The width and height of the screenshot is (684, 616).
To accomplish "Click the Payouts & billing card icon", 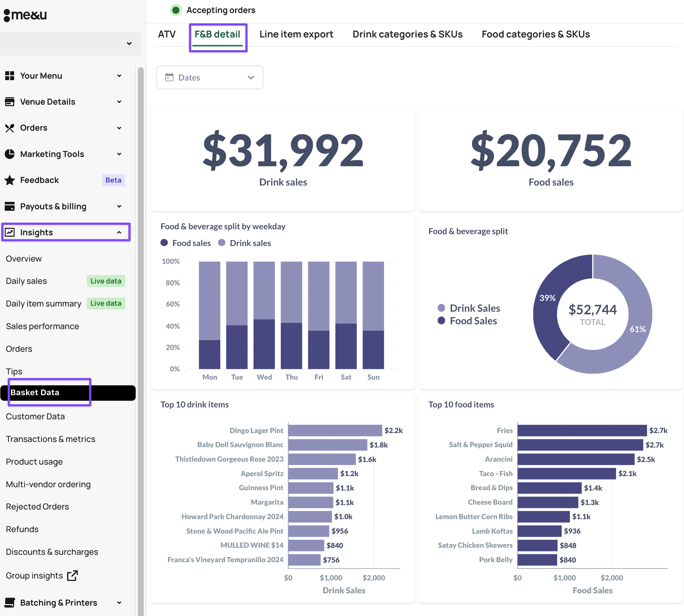I will 10,206.
